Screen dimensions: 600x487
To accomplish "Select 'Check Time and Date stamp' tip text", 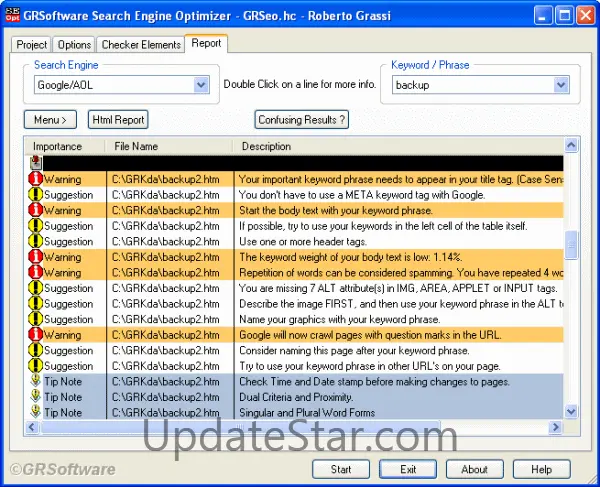I will tap(374, 381).
